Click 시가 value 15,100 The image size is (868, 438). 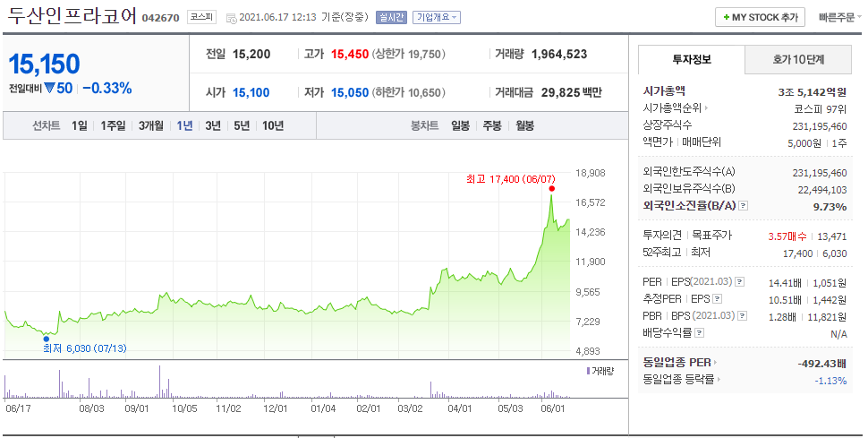[x=251, y=92]
